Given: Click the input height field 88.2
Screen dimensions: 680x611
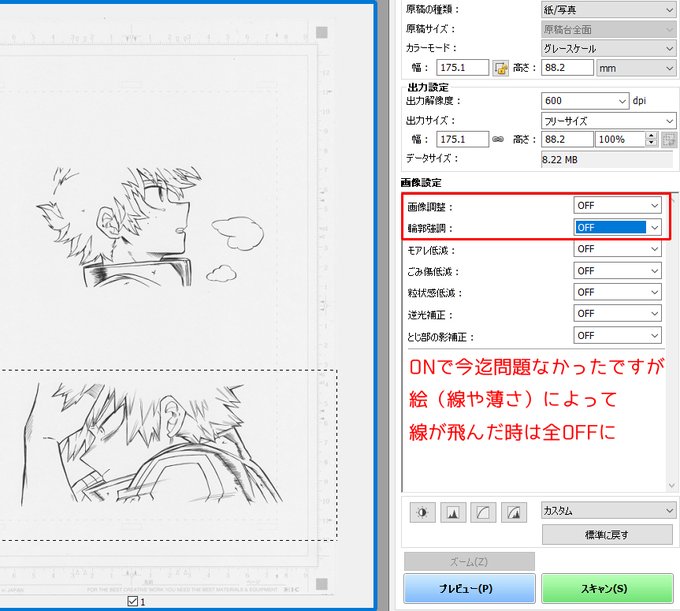Looking at the screenshot, I should 567,68.
